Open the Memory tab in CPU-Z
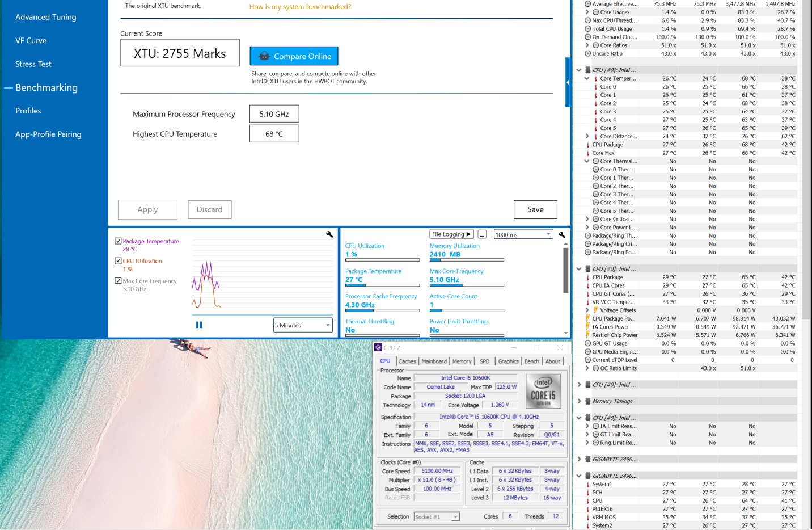The image size is (812, 530). tap(462, 361)
